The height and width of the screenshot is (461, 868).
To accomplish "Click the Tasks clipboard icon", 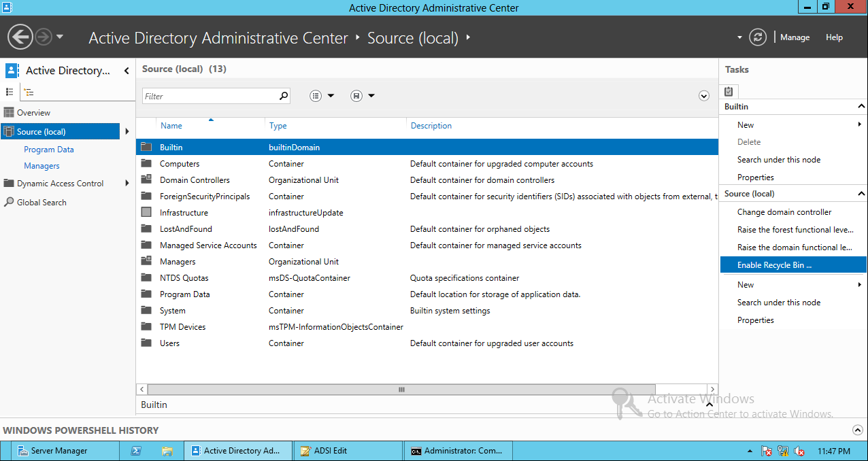I will tap(728, 91).
